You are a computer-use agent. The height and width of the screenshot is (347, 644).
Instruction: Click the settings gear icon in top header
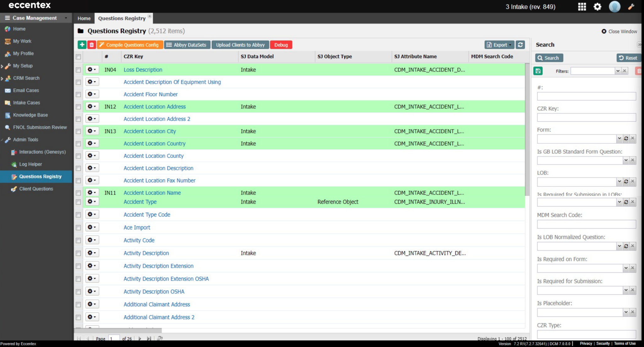[x=597, y=7]
